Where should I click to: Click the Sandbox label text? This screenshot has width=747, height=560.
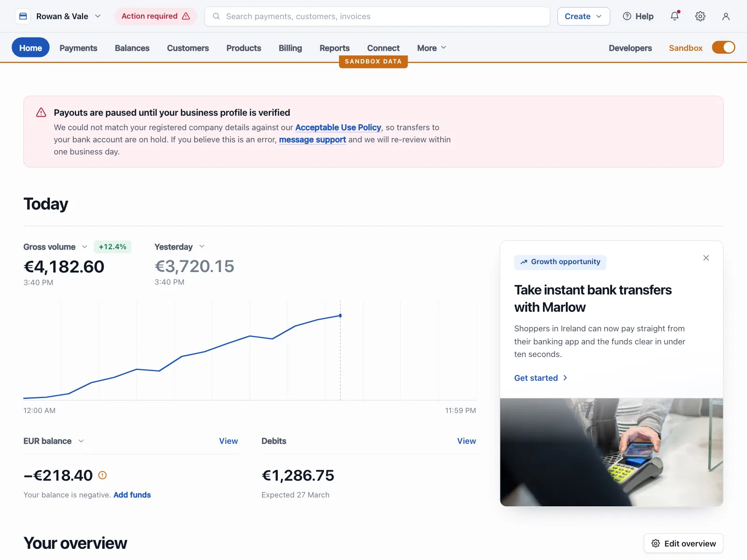point(685,48)
